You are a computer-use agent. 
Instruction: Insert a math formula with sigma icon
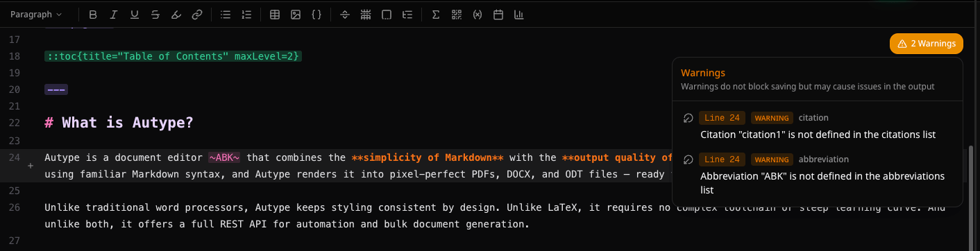click(436, 14)
